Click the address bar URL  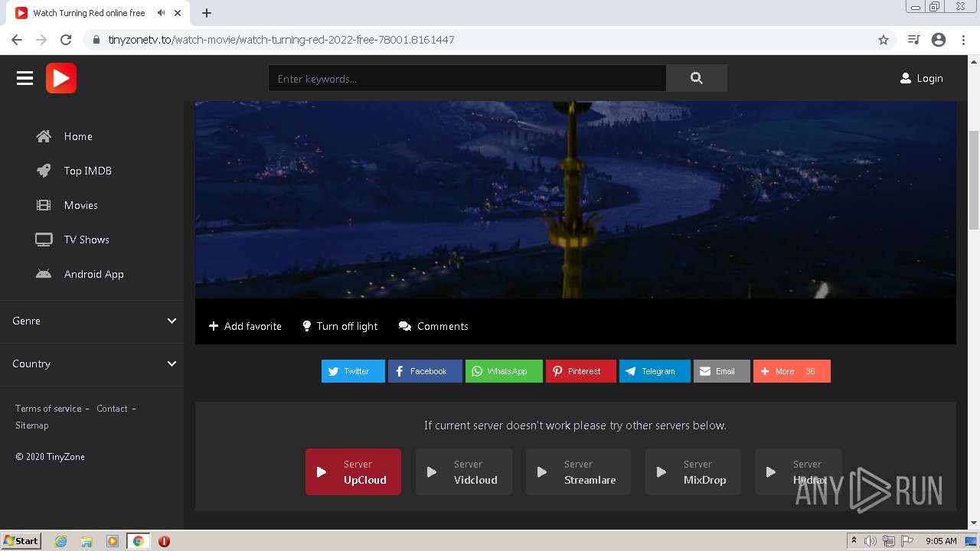[x=281, y=40]
